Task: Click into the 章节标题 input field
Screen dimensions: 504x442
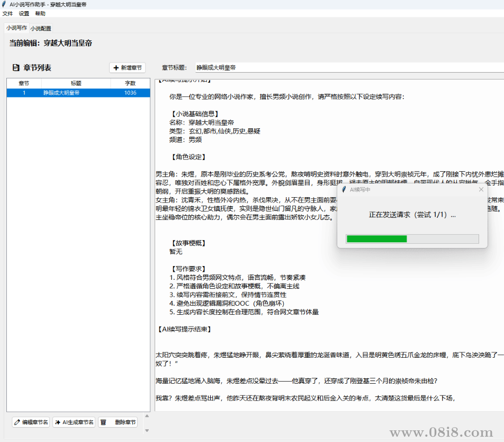Action: click(x=344, y=68)
